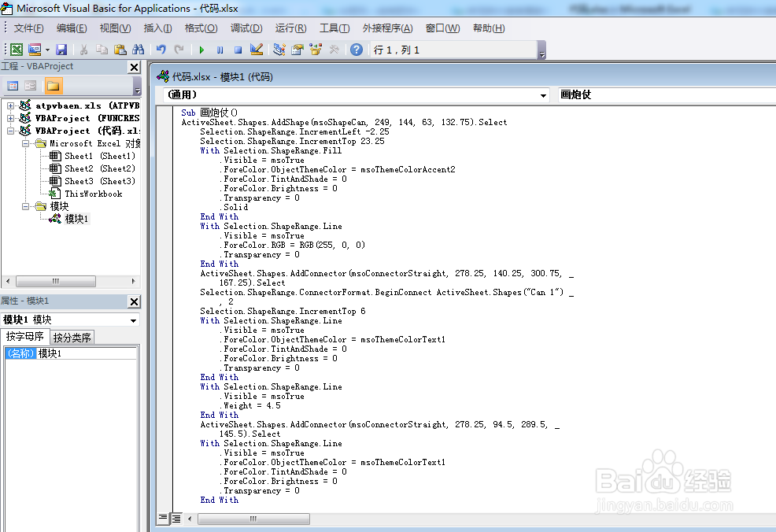Expand the atpvbaen.xls project node

[x=10, y=105]
